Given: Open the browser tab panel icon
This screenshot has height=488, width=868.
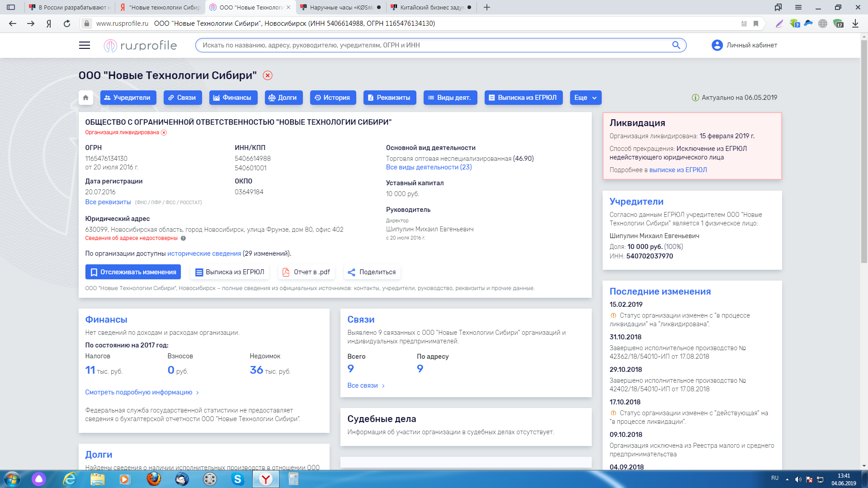Looking at the screenshot, I should point(11,7).
